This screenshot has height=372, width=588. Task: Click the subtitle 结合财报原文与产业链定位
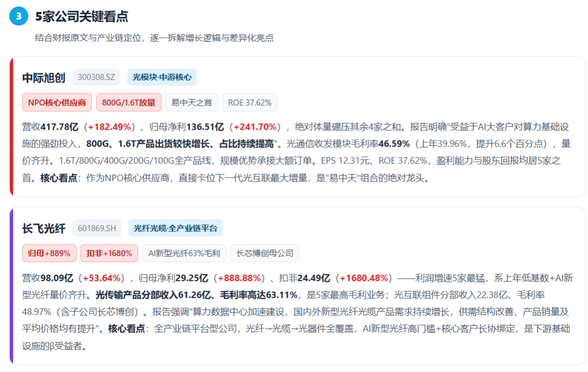click(88, 38)
